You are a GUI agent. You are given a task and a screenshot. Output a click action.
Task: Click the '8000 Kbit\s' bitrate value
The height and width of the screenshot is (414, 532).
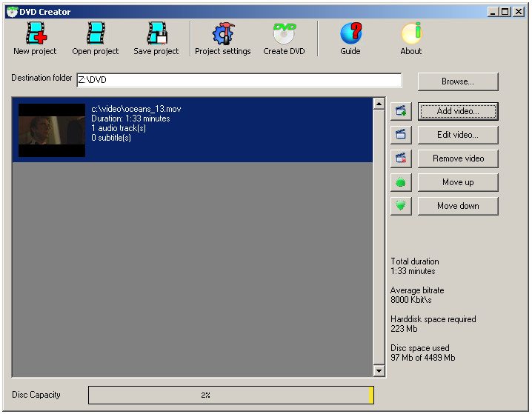(x=411, y=300)
